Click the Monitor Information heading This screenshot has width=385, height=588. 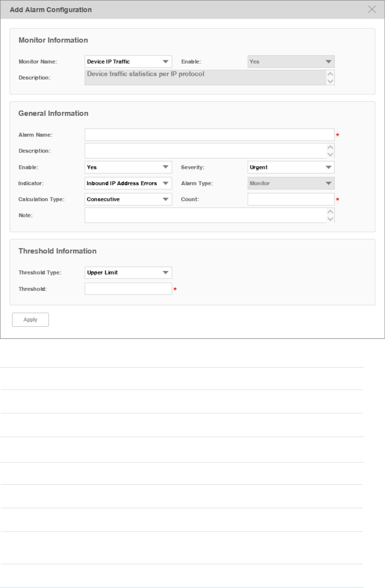[x=53, y=40]
